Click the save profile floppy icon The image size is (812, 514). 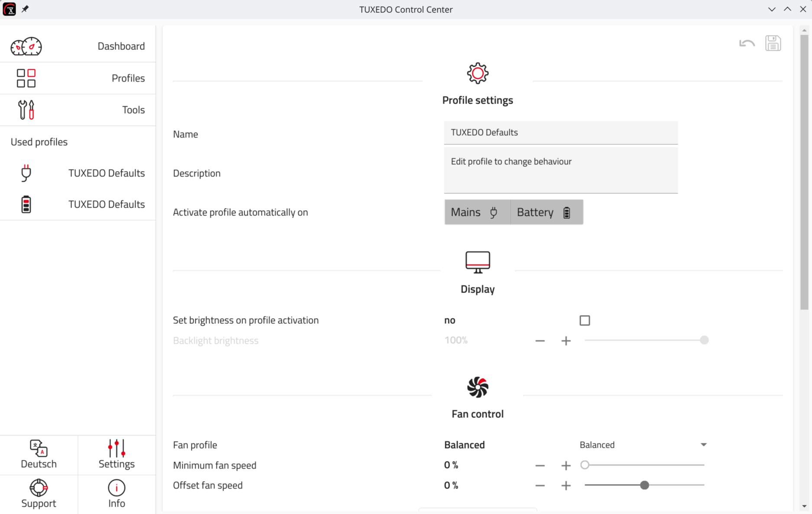coord(773,43)
